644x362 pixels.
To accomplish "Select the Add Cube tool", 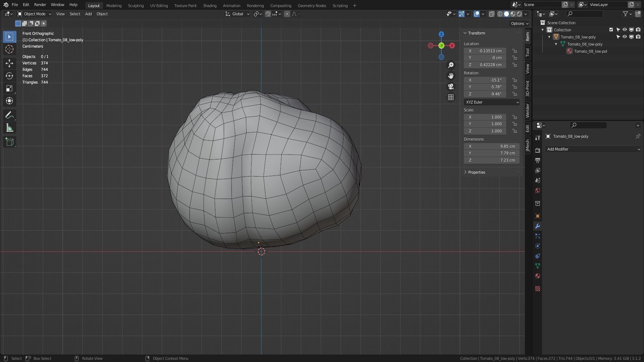I will (x=9, y=142).
